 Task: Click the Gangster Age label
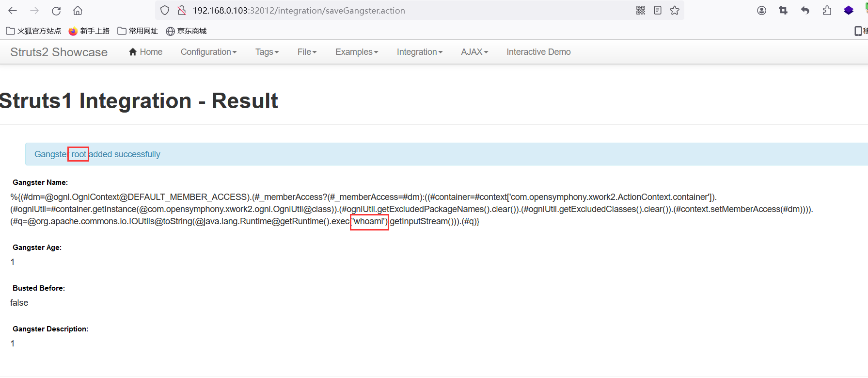pyautogui.click(x=37, y=247)
